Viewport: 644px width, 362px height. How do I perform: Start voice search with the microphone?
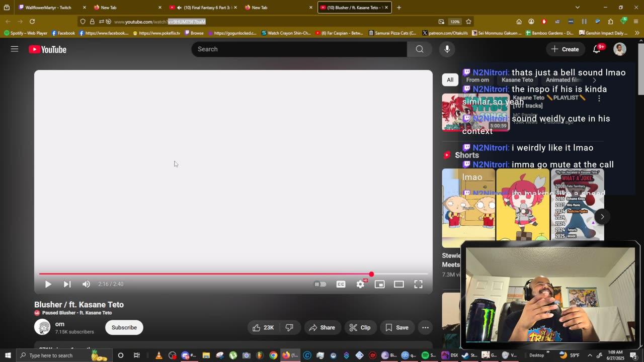click(x=447, y=49)
